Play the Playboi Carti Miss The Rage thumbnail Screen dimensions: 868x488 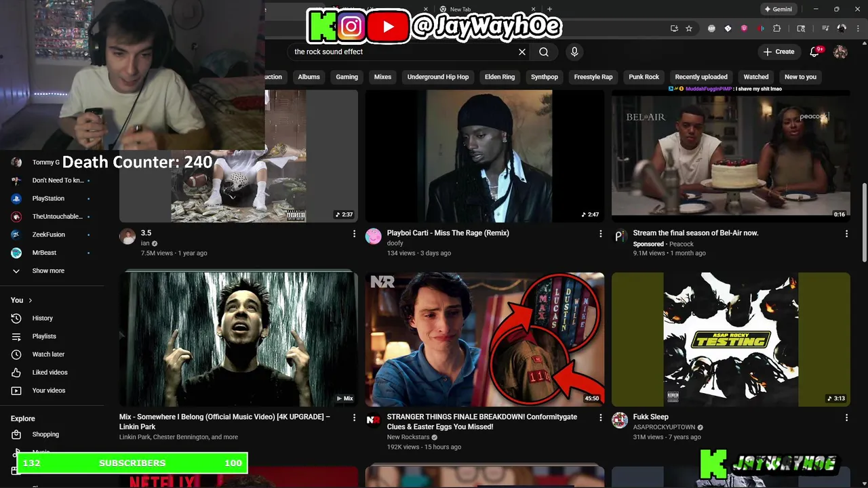coord(485,156)
